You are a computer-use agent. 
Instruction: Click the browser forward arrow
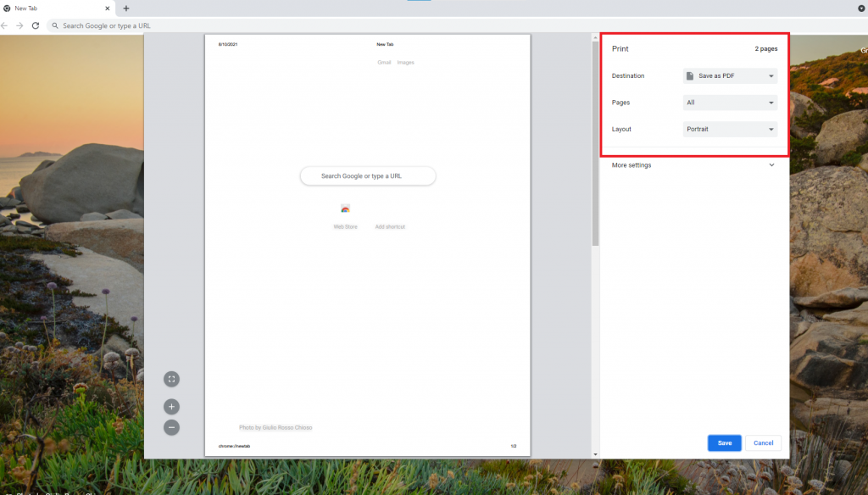pyautogui.click(x=20, y=25)
